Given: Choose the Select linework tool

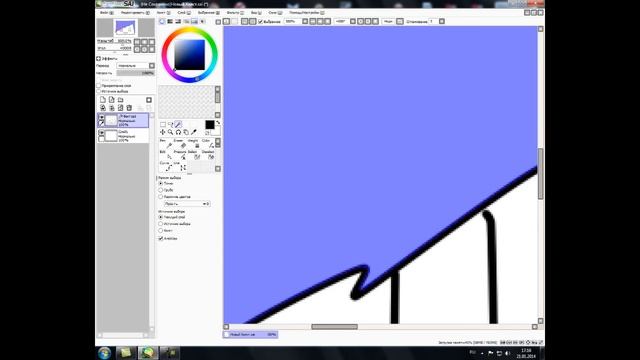Looking at the screenshot, I should tap(194, 155).
